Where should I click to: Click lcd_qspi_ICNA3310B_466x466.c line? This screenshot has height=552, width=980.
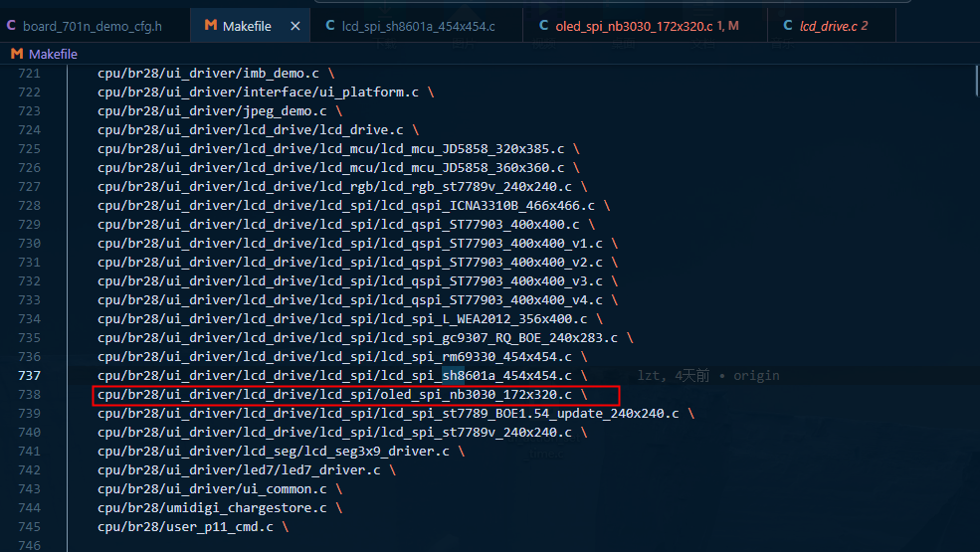(x=354, y=205)
